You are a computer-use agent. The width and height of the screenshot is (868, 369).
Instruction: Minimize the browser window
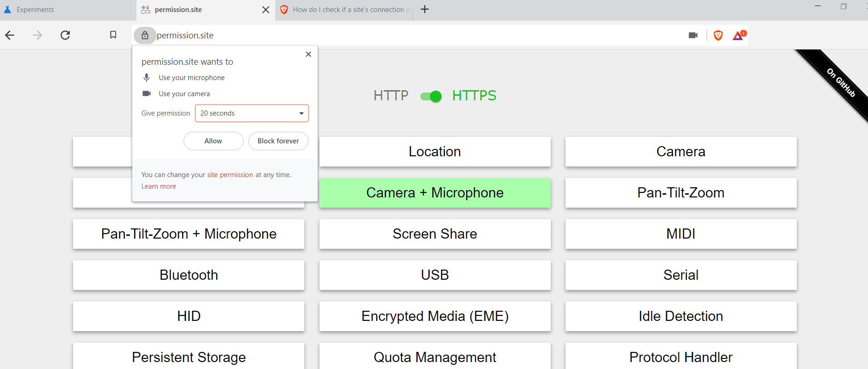click(818, 6)
